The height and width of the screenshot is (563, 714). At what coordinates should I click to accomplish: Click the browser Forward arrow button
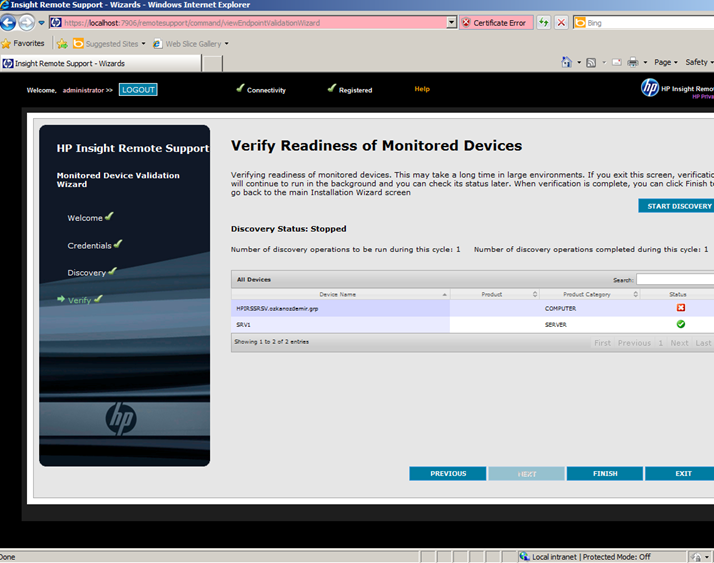27,22
